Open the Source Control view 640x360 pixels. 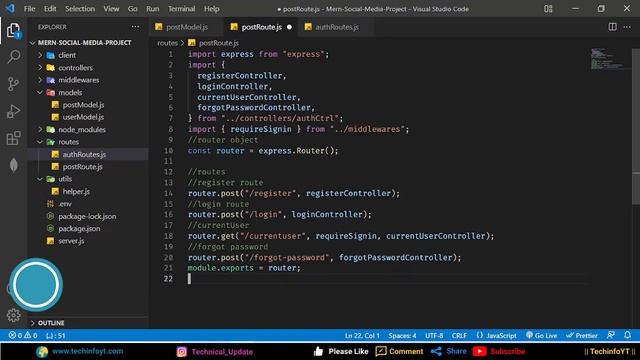point(13,84)
